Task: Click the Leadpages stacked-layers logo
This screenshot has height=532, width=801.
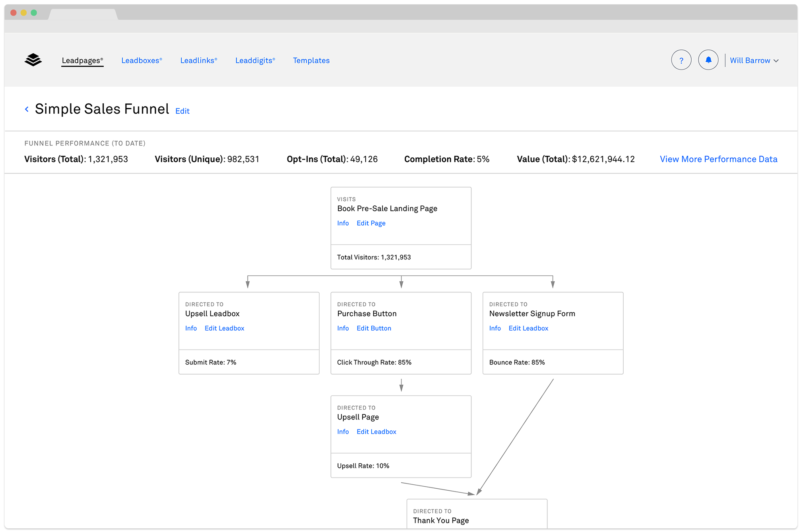Action: pyautogui.click(x=33, y=60)
